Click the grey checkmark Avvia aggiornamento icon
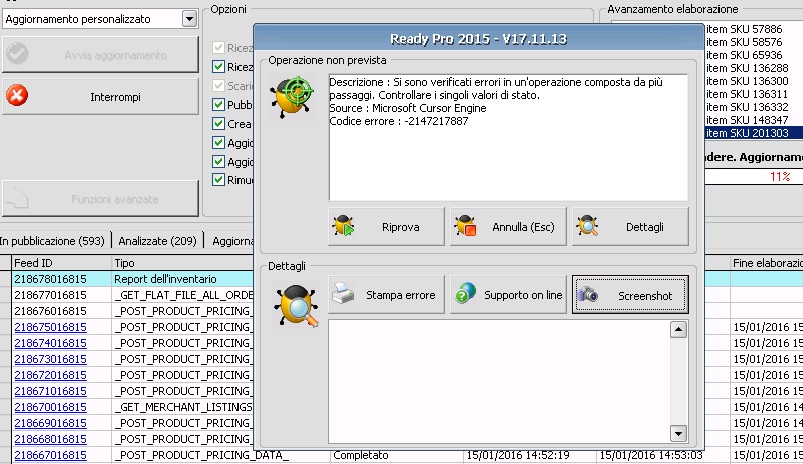The height and width of the screenshot is (464, 803). click(x=17, y=54)
